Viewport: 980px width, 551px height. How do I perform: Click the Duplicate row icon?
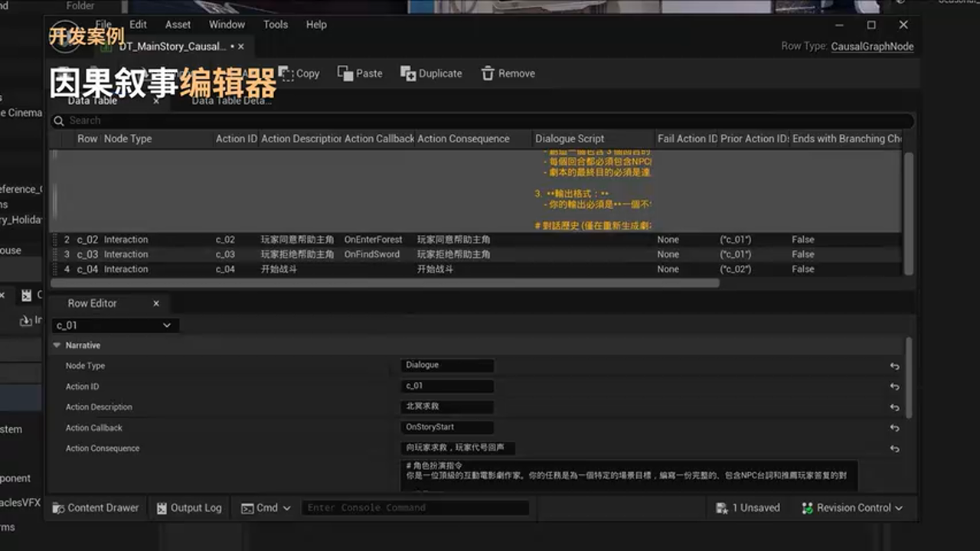pos(407,73)
